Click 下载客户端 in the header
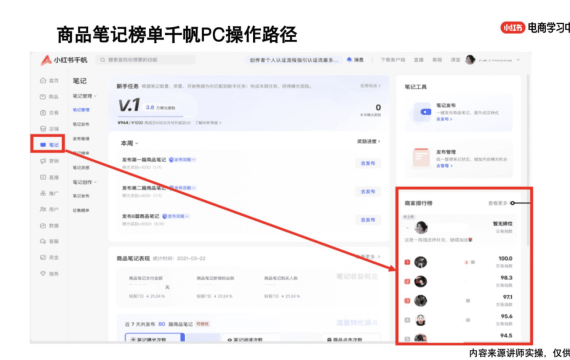The image size is (570, 360). pos(393,60)
